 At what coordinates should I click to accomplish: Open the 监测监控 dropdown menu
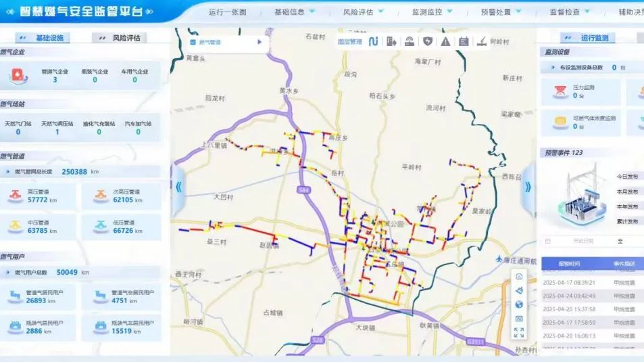[432, 12]
